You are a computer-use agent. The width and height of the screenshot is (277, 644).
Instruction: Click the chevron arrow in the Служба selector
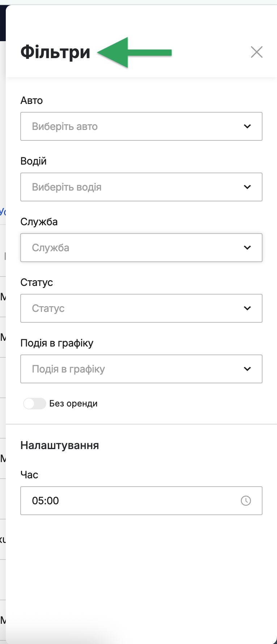247,248
